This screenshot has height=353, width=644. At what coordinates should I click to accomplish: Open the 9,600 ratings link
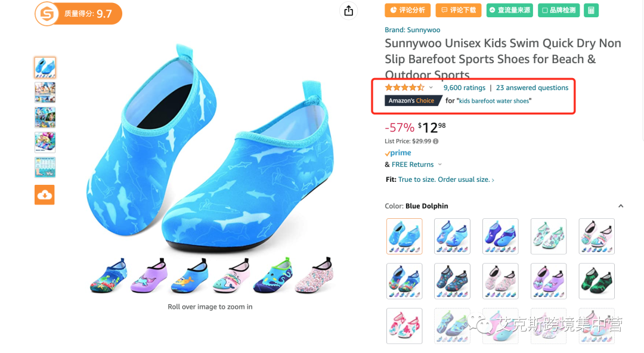(464, 88)
